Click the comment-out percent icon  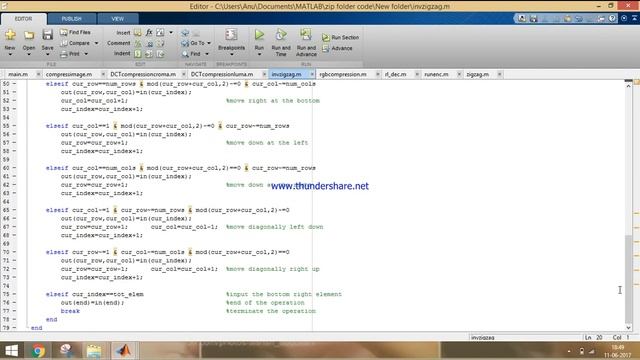138,43
